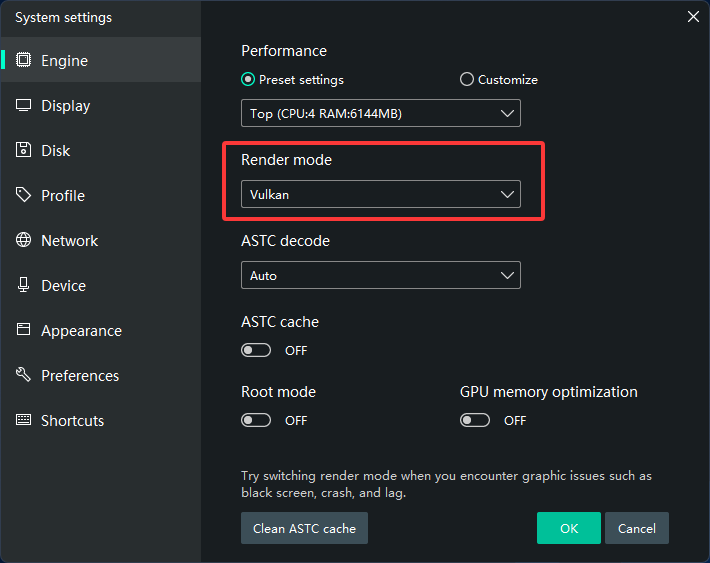Image resolution: width=710 pixels, height=563 pixels.
Task: Turn on Root mode switch
Action: tap(256, 420)
